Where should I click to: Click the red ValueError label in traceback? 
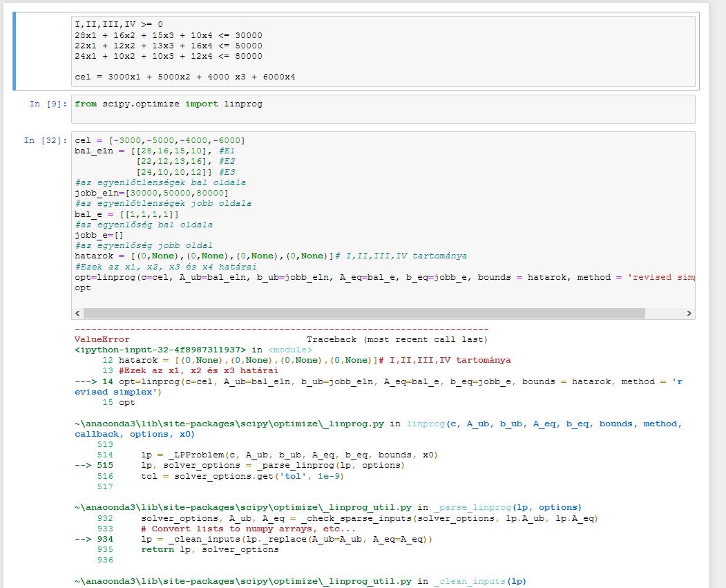(x=102, y=339)
